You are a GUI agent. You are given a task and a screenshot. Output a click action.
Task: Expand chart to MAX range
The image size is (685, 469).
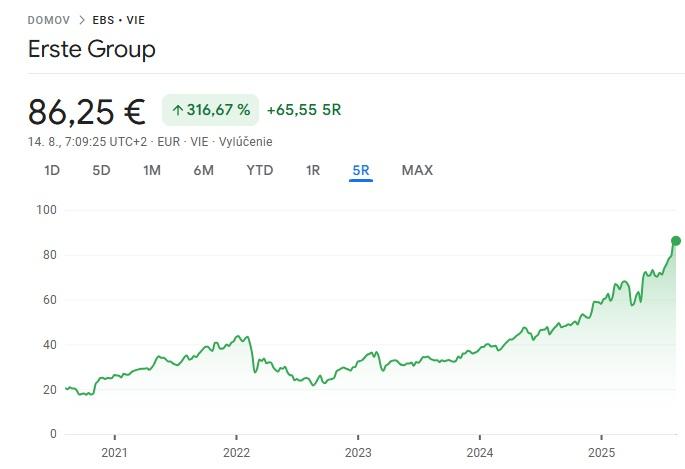417,170
